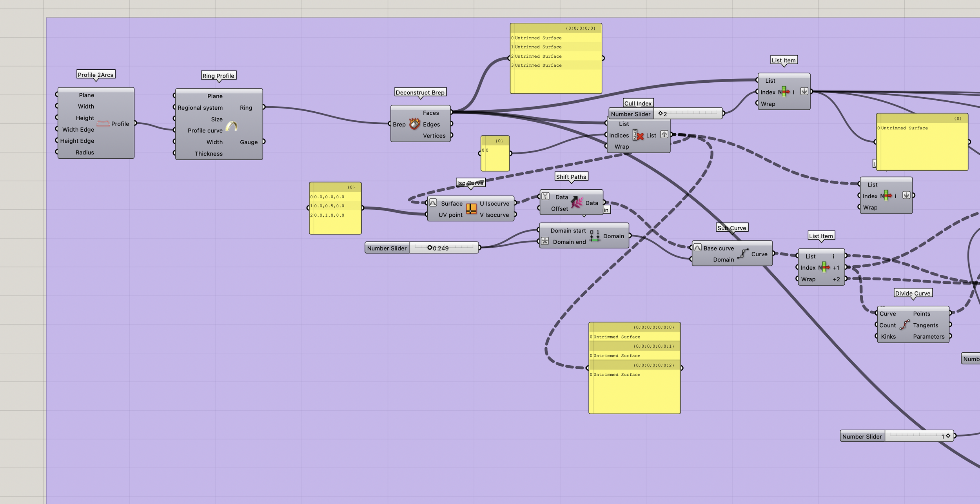980x504 pixels.
Task: Click the Deconstruct Brep label tag
Action: (420, 92)
